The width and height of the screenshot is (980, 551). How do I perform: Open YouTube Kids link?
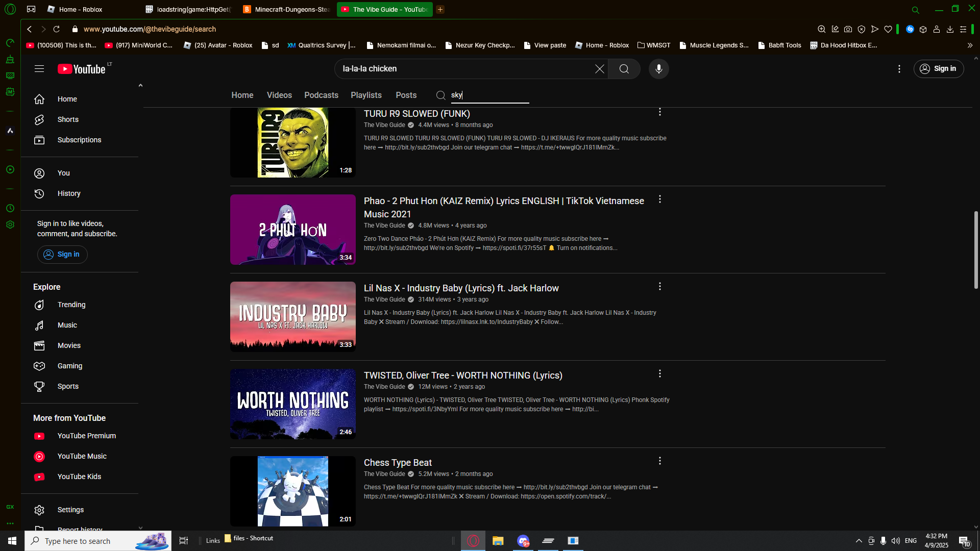[81, 477]
